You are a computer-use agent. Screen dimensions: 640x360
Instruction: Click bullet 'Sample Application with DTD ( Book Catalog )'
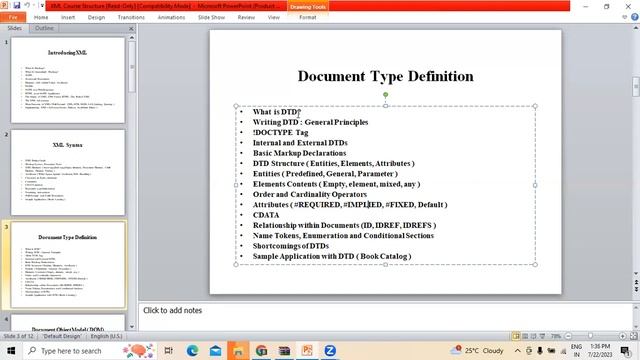point(332,256)
